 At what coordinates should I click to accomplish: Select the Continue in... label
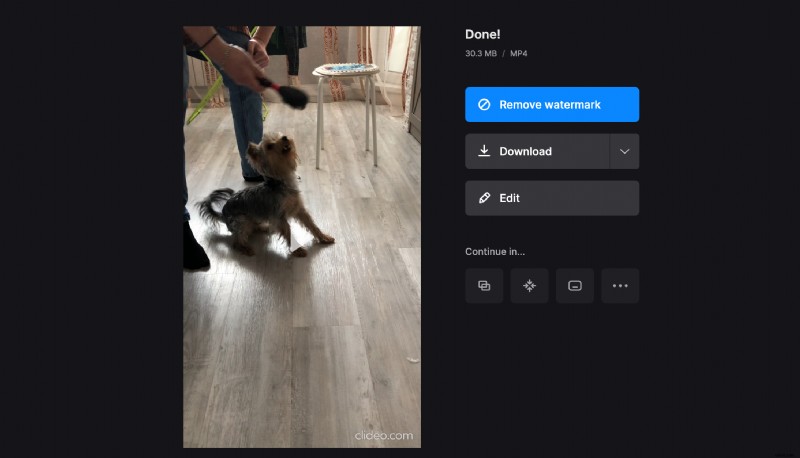click(x=495, y=251)
